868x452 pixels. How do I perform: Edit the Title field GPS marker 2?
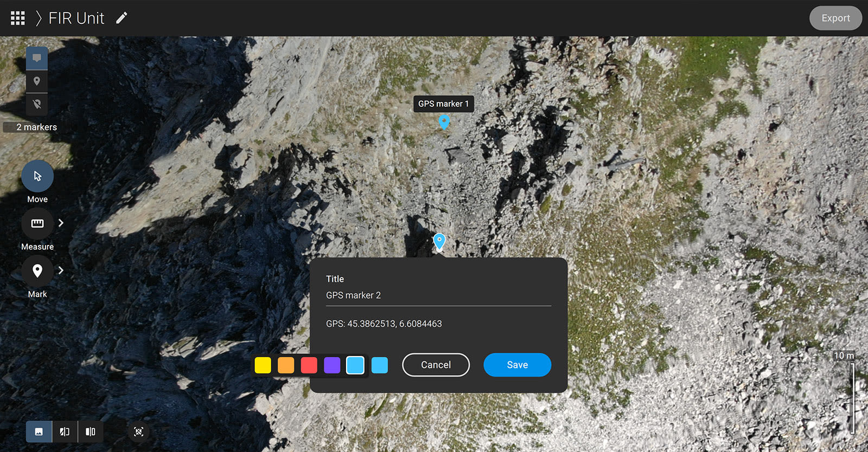(x=438, y=295)
